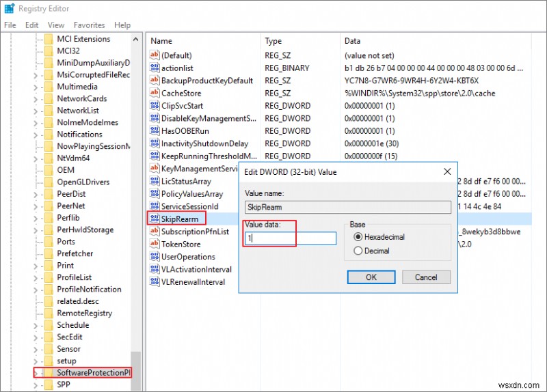Click the CacheStore path data cell

click(x=420, y=93)
